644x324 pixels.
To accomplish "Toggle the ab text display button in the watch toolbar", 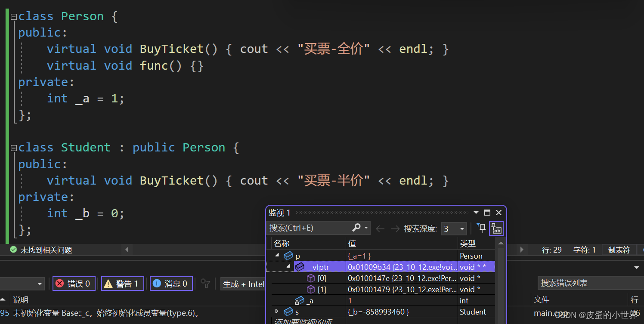I will [496, 228].
